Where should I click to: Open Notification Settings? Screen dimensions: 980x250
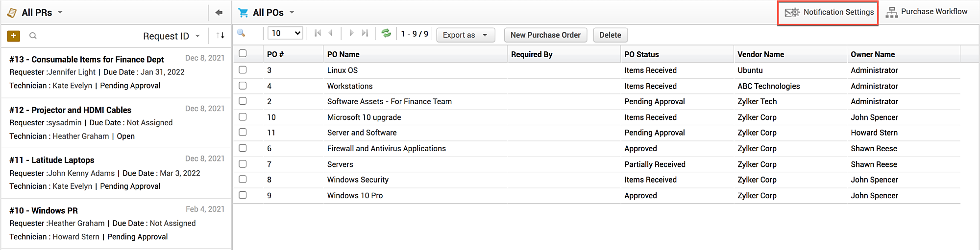point(829,12)
